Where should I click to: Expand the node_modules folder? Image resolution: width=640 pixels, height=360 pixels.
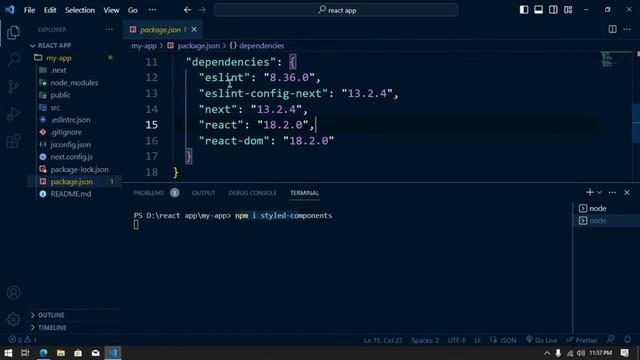coord(74,82)
